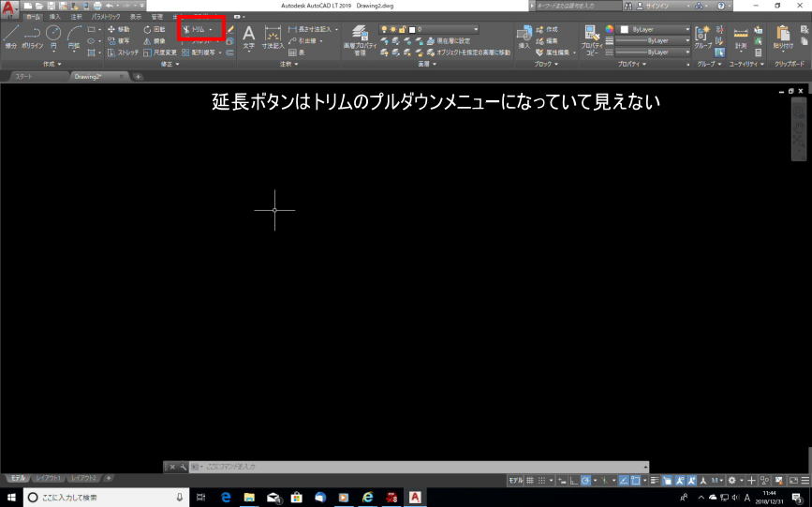Image resolution: width=812 pixels, height=507 pixels.
Task: Click the Paste (貼り付け) button
Action: (x=783, y=37)
